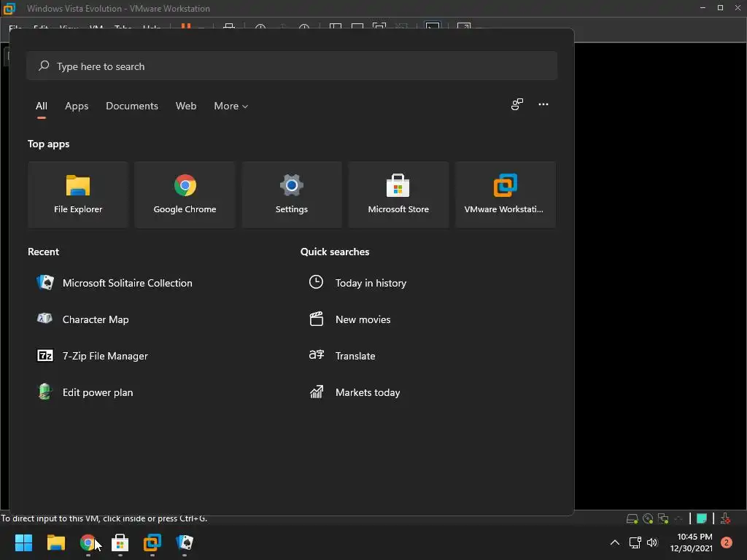The width and height of the screenshot is (747, 560).
Task: Open the Windows Start button
Action: coord(23,542)
